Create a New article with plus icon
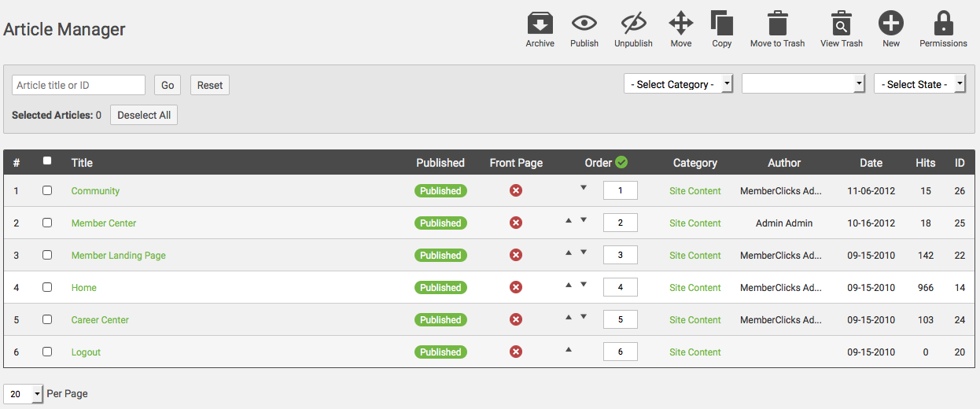This screenshot has width=980, height=409. (x=891, y=23)
